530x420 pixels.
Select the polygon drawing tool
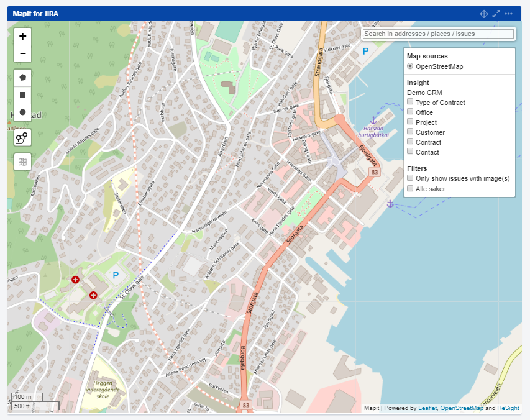click(x=23, y=78)
